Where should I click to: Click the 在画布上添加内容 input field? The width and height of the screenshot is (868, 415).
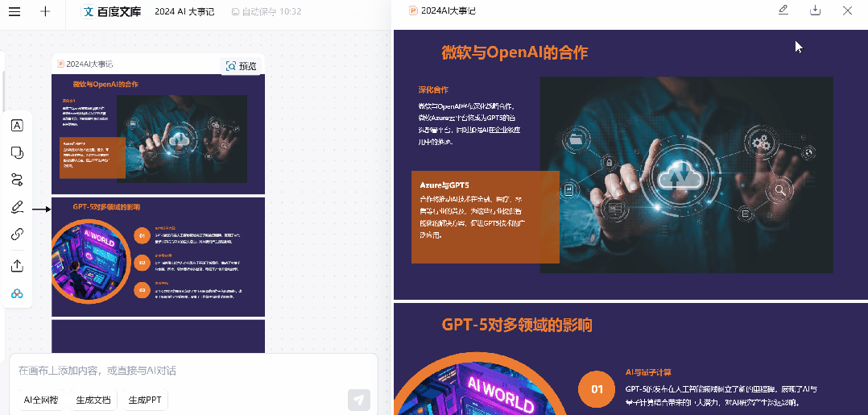coord(194,370)
